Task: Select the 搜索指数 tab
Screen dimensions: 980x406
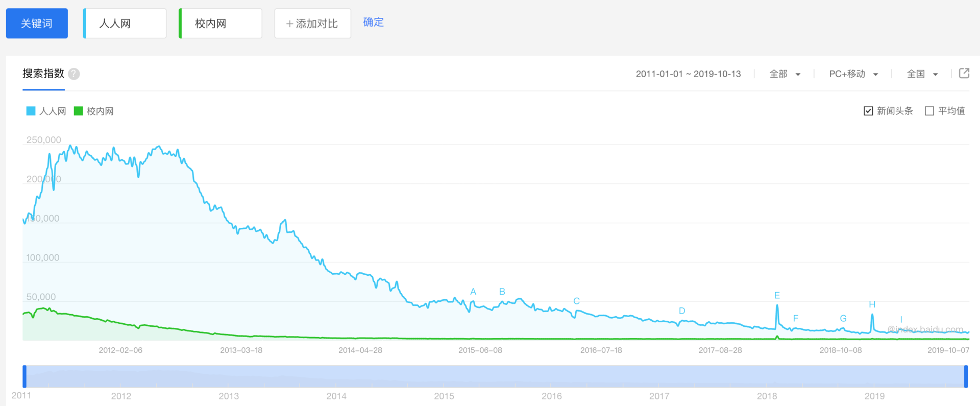Action: pyautogui.click(x=43, y=74)
